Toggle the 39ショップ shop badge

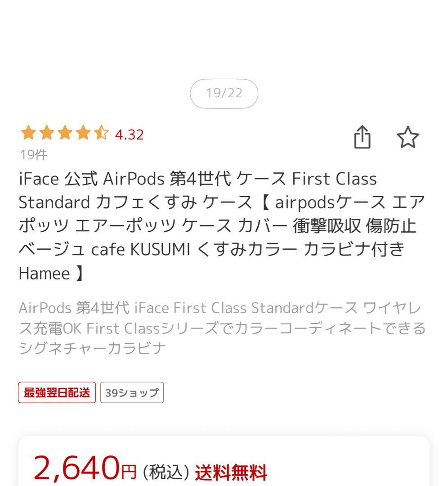[x=131, y=392]
